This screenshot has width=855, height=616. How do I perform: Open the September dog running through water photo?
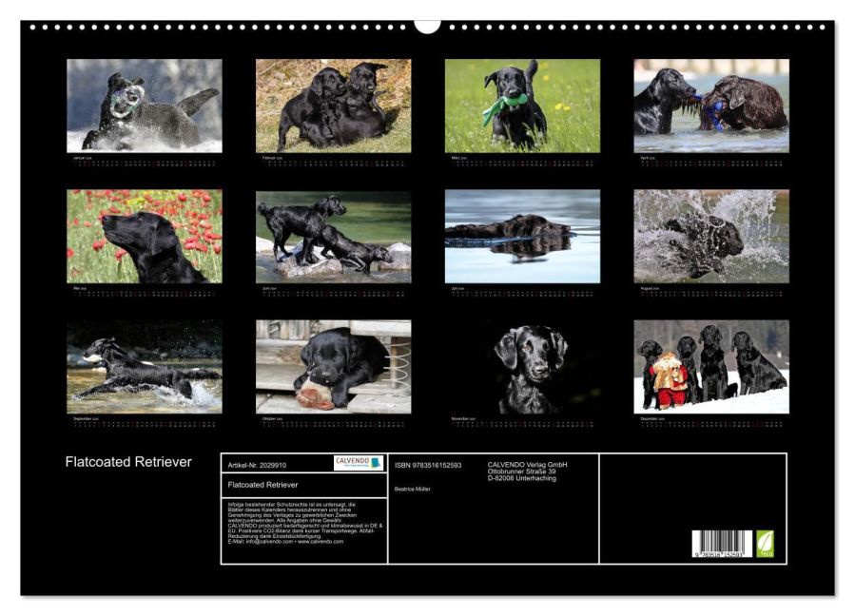[x=145, y=366]
